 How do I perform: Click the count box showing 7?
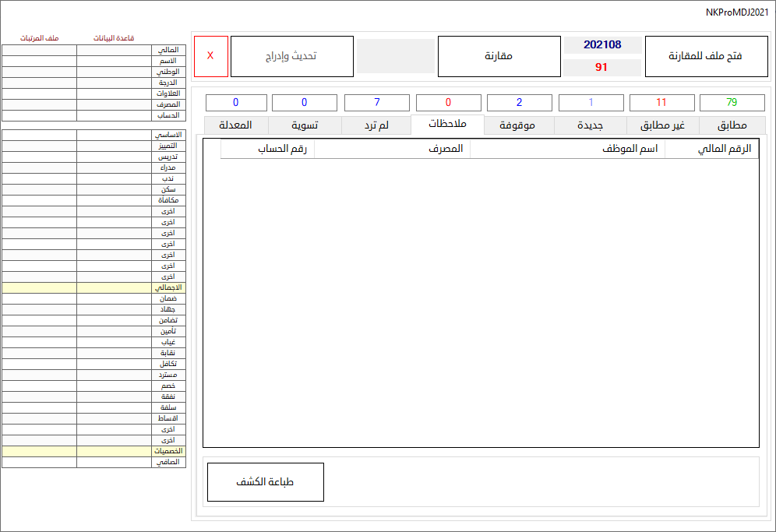tap(376, 103)
